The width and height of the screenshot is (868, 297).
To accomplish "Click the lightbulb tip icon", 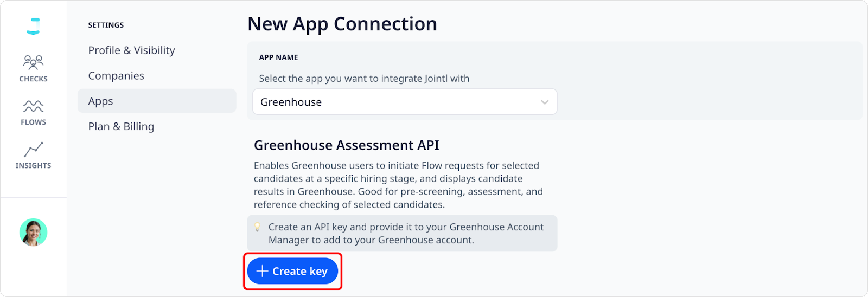I will [x=257, y=227].
